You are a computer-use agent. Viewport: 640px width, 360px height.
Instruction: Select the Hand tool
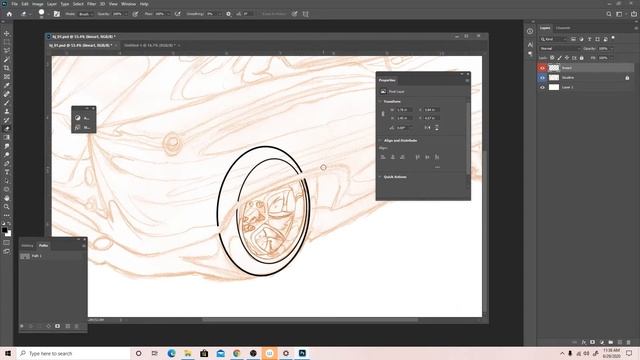[7, 198]
